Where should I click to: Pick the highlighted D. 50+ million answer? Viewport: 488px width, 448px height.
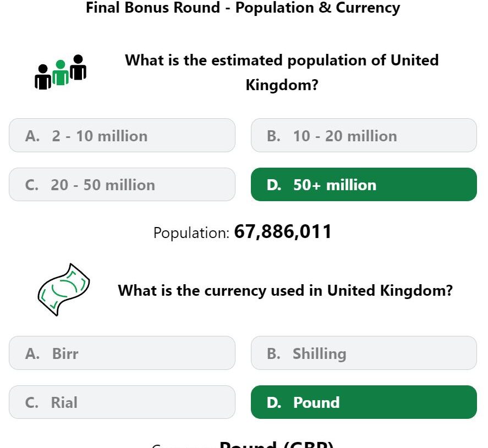click(x=364, y=185)
